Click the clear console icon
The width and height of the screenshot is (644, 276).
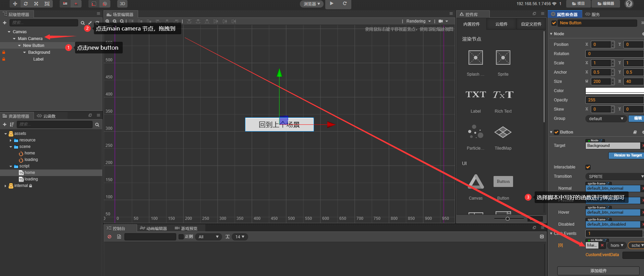[109, 237]
